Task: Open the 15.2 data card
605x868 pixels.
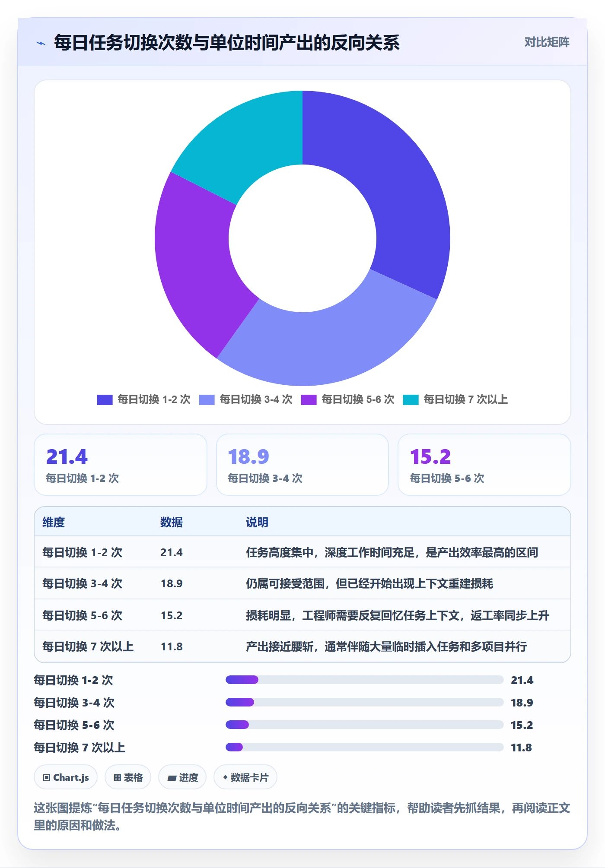Action: (484, 465)
